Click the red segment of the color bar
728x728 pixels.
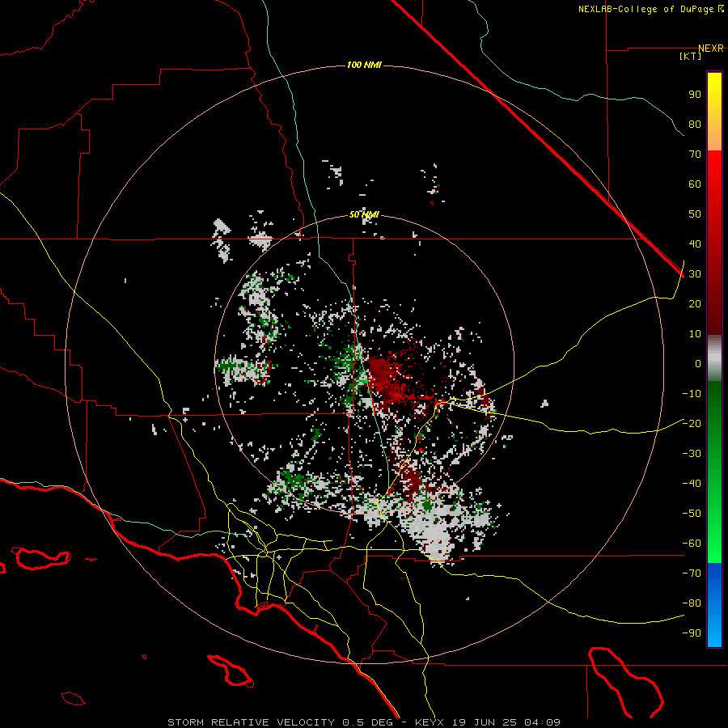714,241
